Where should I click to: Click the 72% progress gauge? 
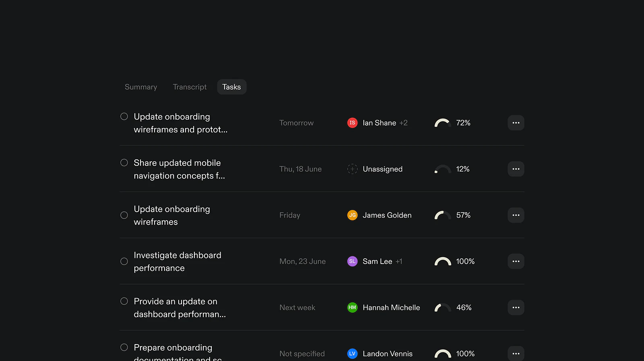click(443, 123)
